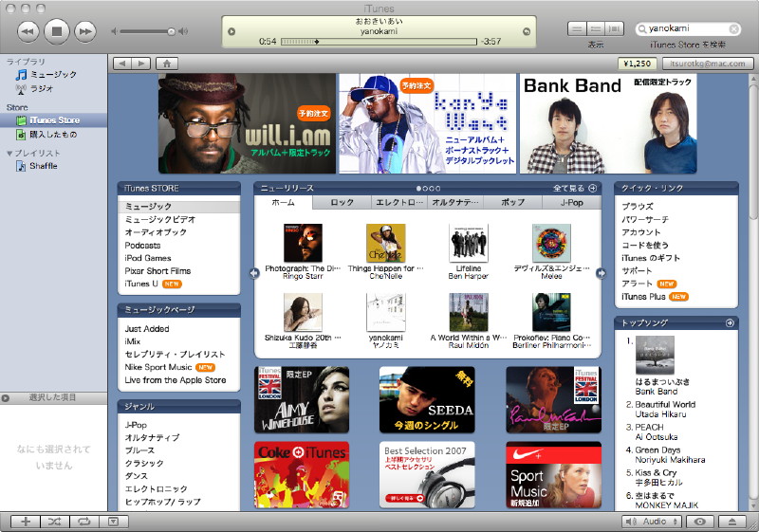Toggle shuffle mode button
Viewport: 759px width, 532px height.
[x=55, y=522]
